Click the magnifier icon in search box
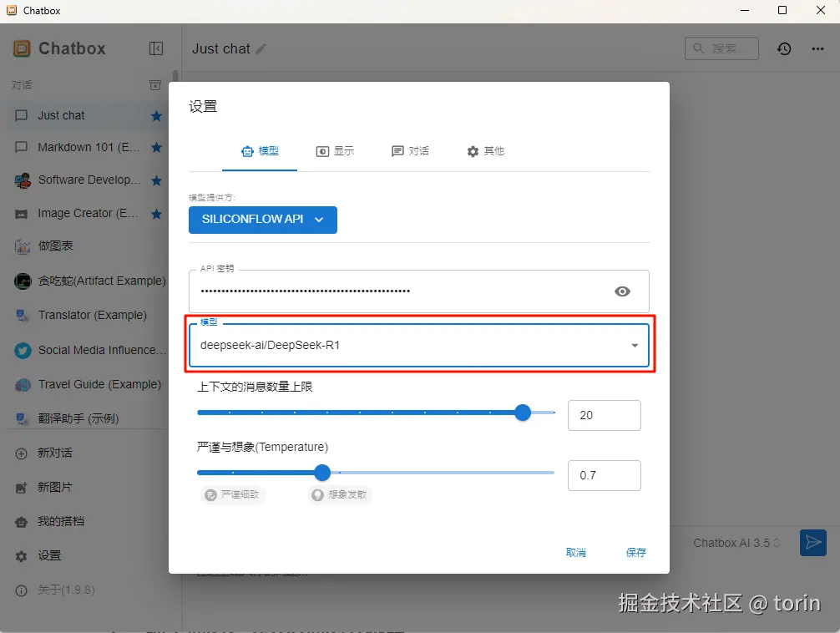The width and height of the screenshot is (840, 633). coord(698,48)
